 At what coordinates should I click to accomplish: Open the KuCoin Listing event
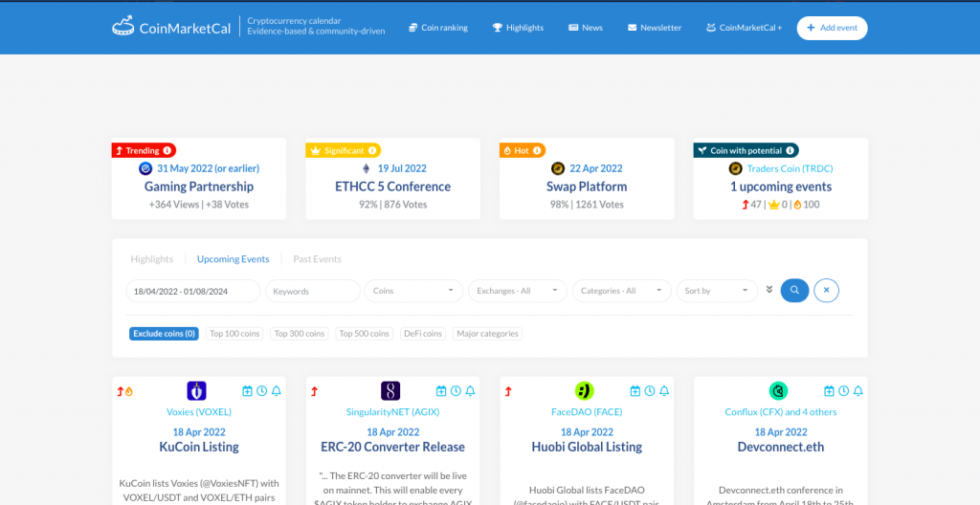199,447
